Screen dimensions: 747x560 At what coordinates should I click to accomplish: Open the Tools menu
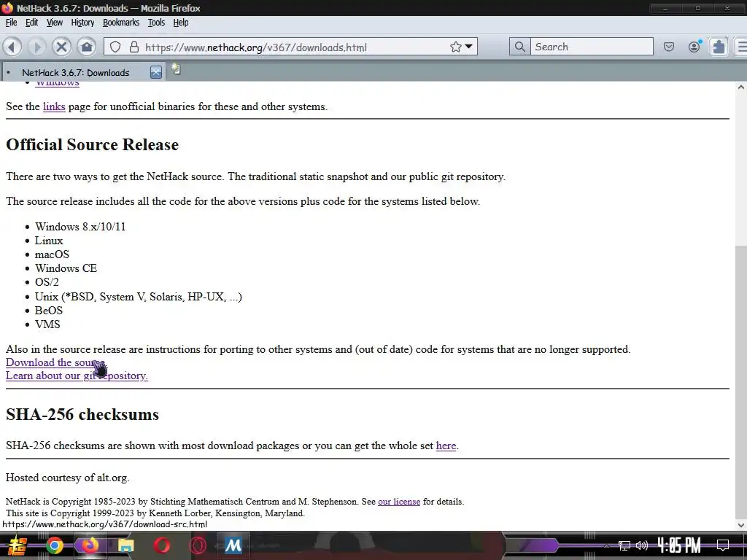156,23
